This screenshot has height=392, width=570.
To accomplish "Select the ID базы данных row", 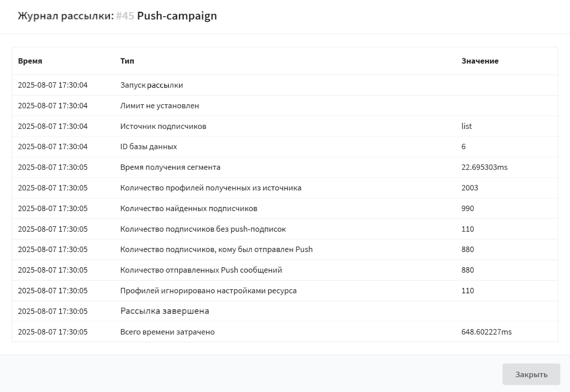I will pos(149,147).
